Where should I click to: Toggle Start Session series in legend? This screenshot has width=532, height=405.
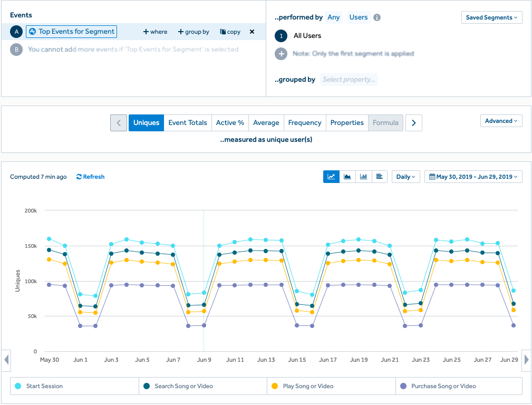coord(44,386)
